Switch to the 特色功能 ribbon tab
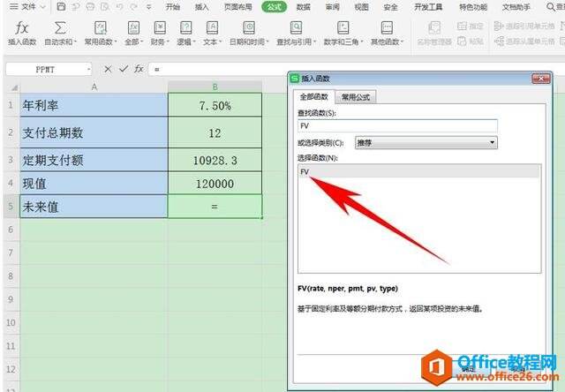The image size is (565, 392). pyautogui.click(x=473, y=6)
